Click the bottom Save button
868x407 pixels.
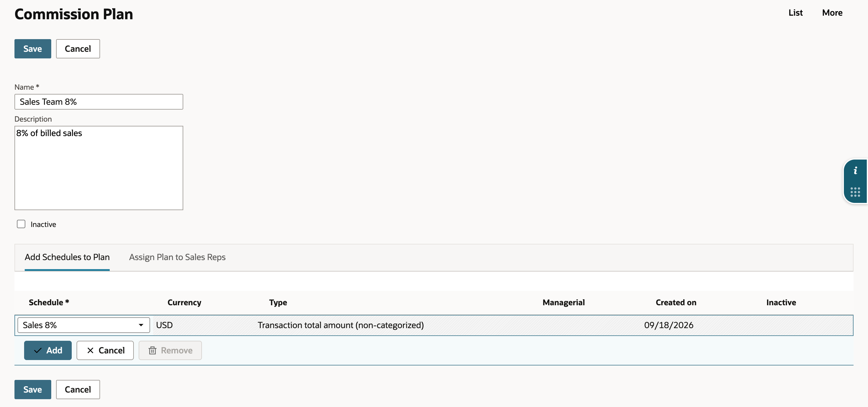click(33, 390)
